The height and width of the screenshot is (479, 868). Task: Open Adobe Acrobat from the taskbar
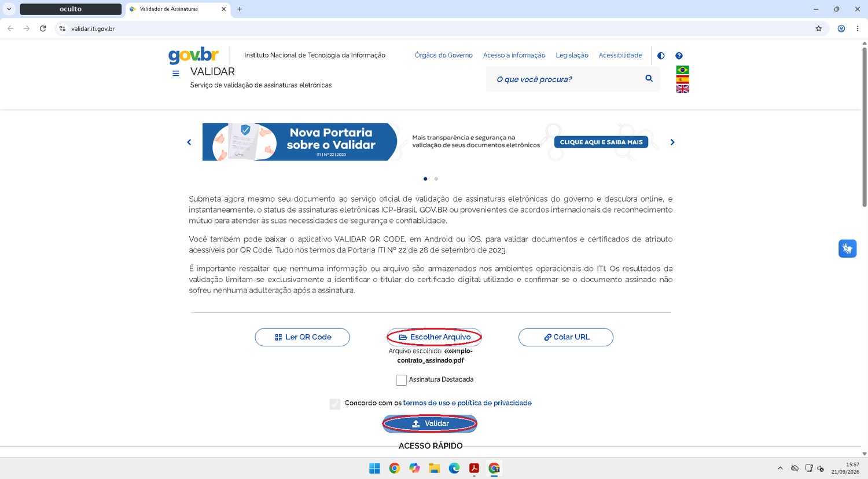(474, 469)
